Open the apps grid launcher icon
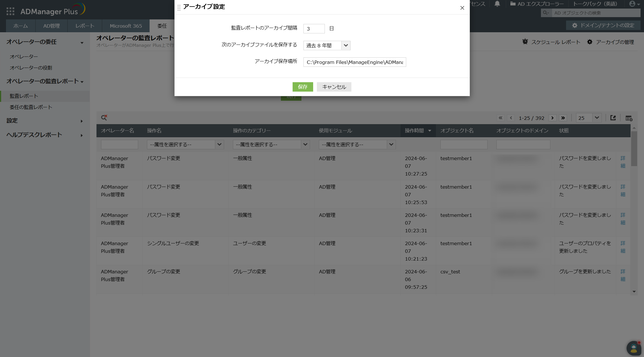644x357 pixels. pyautogui.click(x=10, y=11)
